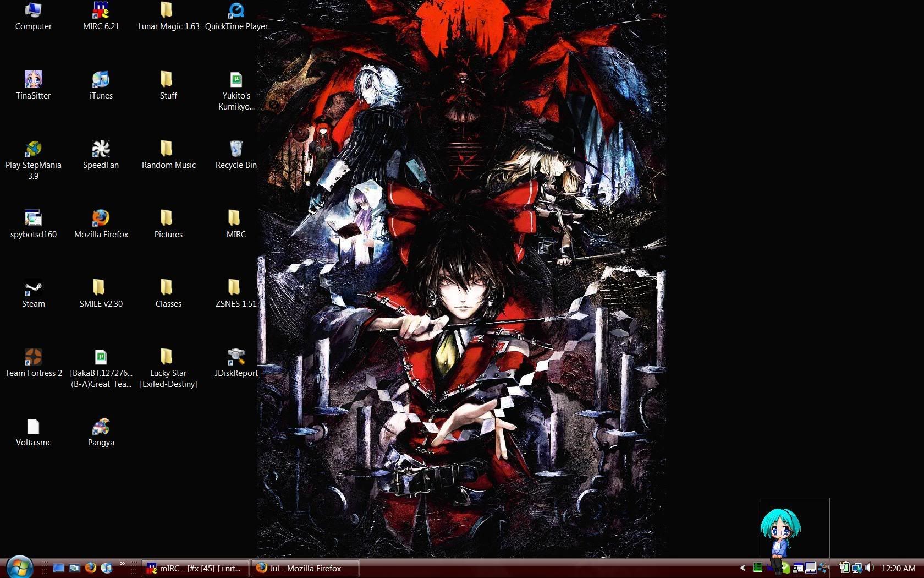Launch SpeedFan from the desktop
Screen dimensions: 924x578
point(101,149)
